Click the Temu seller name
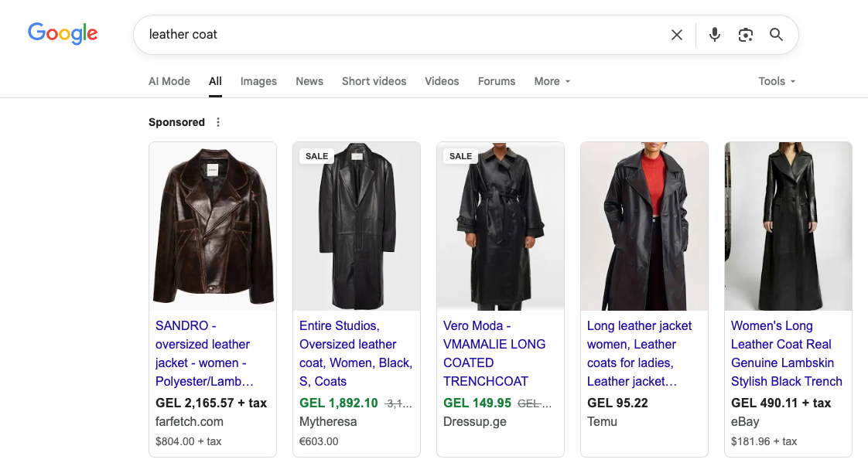Image resolution: width=868 pixels, height=473 pixels. 603,421
